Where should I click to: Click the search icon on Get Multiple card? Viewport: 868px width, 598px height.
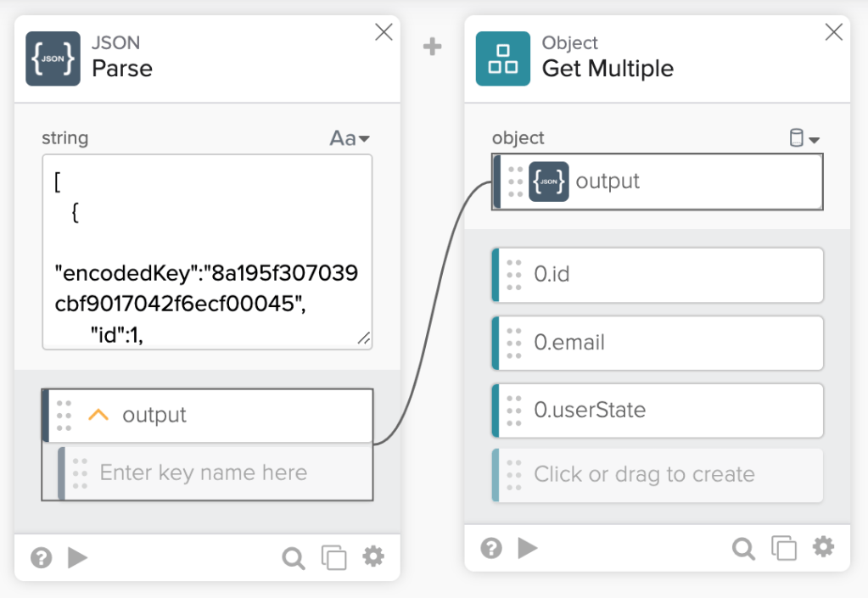click(743, 549)
